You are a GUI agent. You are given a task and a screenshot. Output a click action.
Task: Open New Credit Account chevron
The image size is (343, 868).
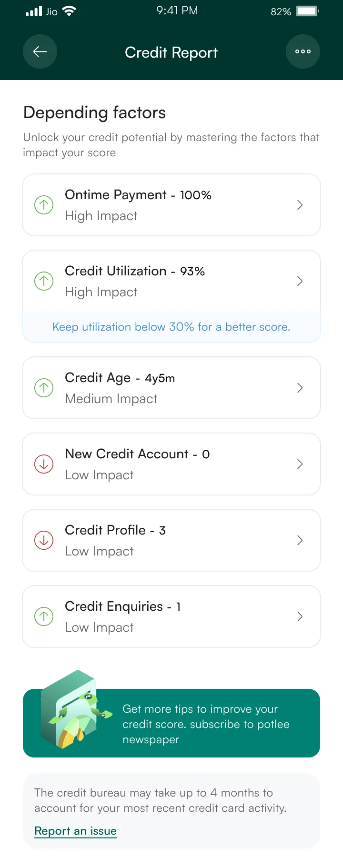pos(300,464)
